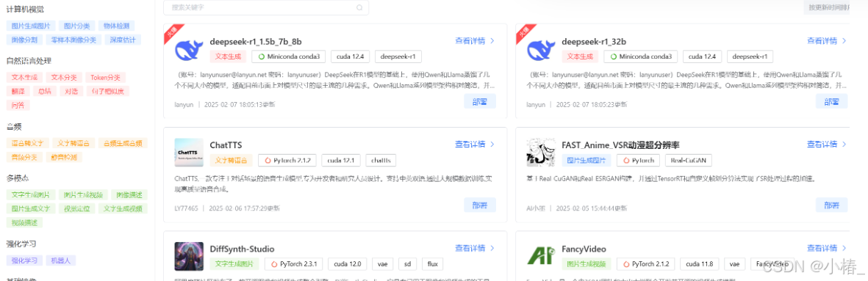This screenshot has height=281, width=868.
Task: Select the 句子相似度 filter tag
Action: point(108,91)
